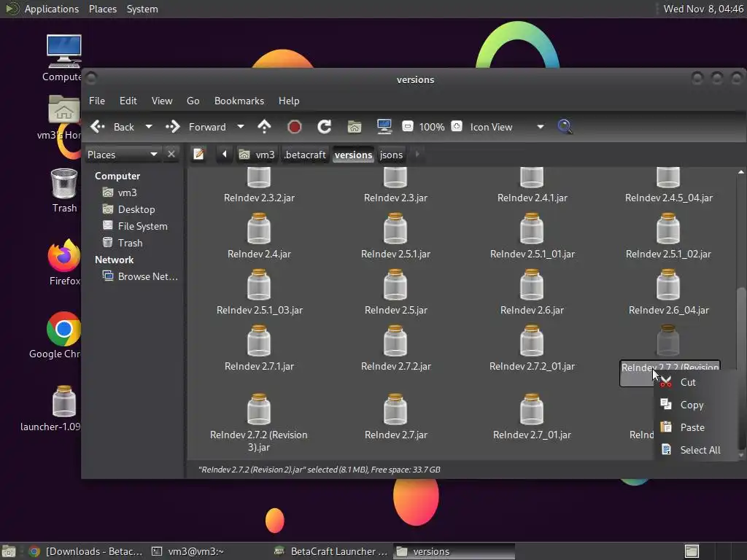Navigate to the jsons path button

(391, 155)
